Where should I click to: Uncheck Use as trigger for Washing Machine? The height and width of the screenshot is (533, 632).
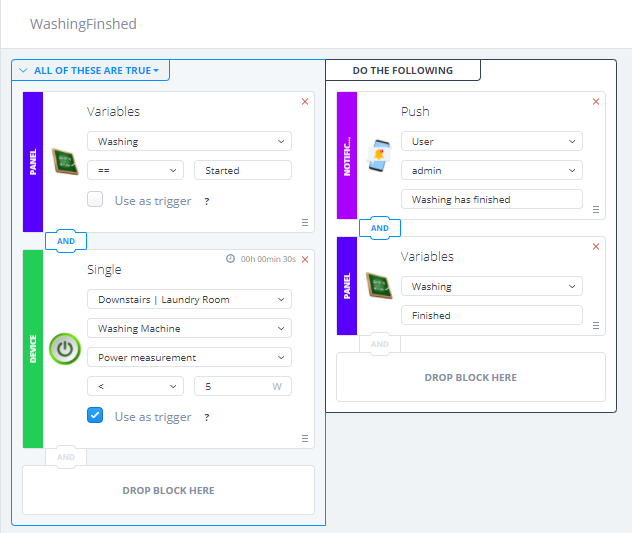[95, 415]
